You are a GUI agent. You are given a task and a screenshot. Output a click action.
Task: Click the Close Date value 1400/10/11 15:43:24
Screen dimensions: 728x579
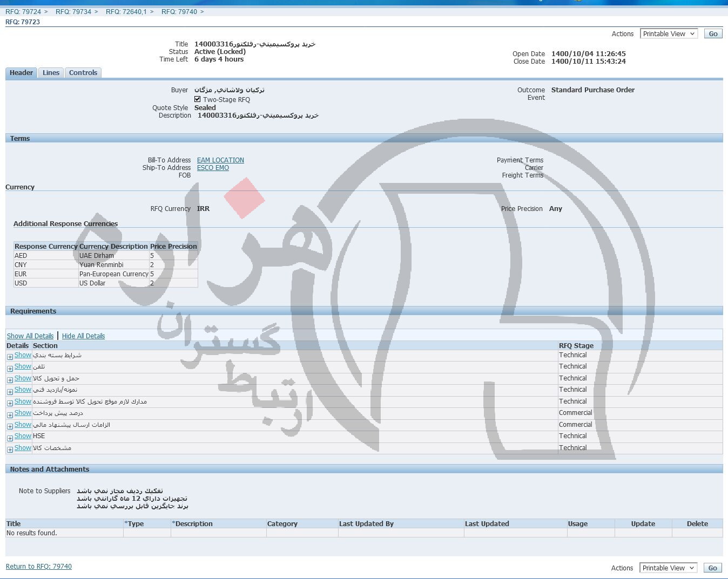point(589,62)
